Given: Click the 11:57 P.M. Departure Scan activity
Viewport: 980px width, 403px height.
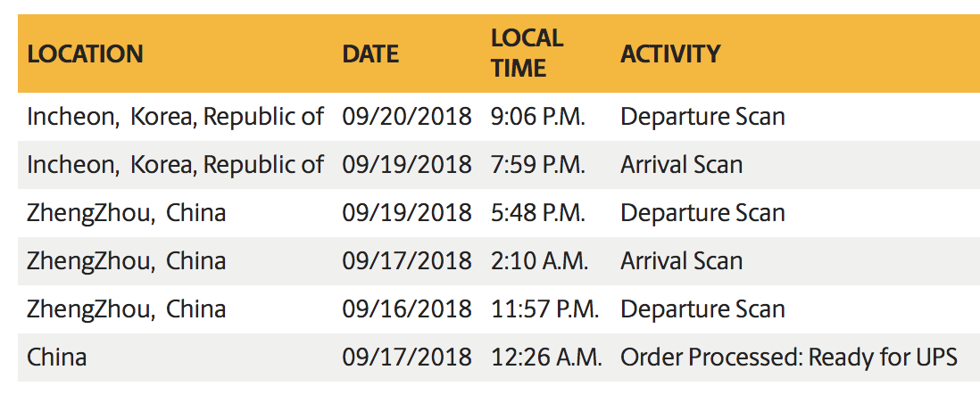Looking at the screenshot, I should pos(702,309).
